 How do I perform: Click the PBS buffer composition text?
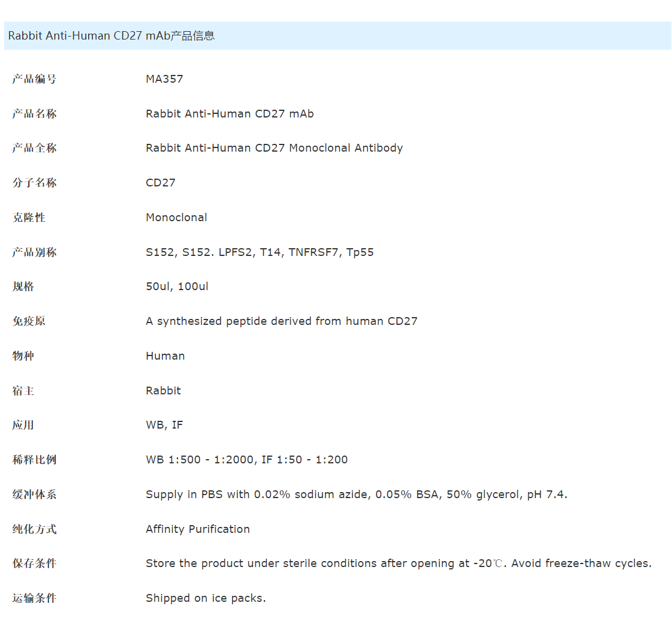356,495
